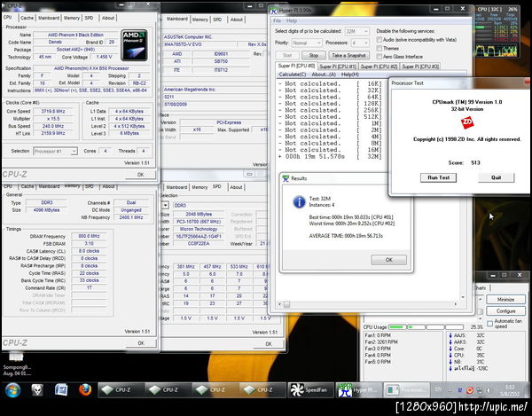Open the Help menu in Hyper PI

[x=292, y=21]
